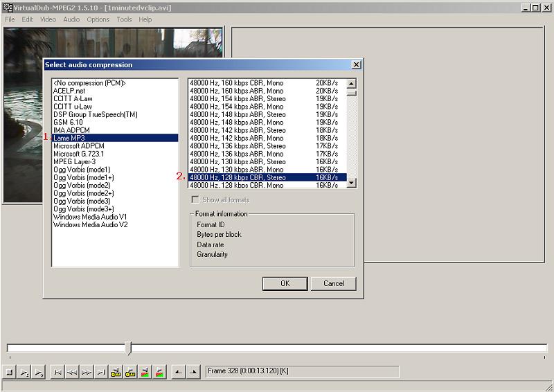554x392 pixels.
Task: Select Windows Media Audio V2 codec
Action: (x=115, y=225)
